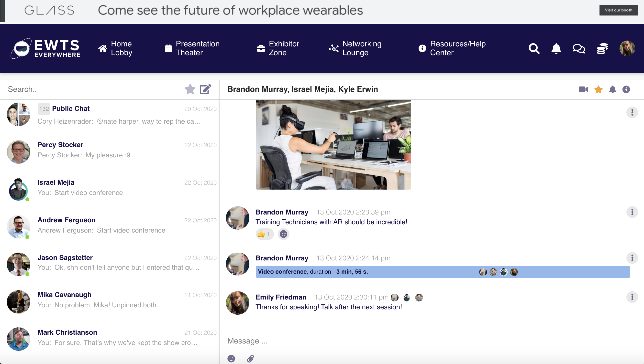Click Emily Friedman's message avatar
The width and height of the screenshot is (644, 364).
pyautogui.click(x=237, y=303)
